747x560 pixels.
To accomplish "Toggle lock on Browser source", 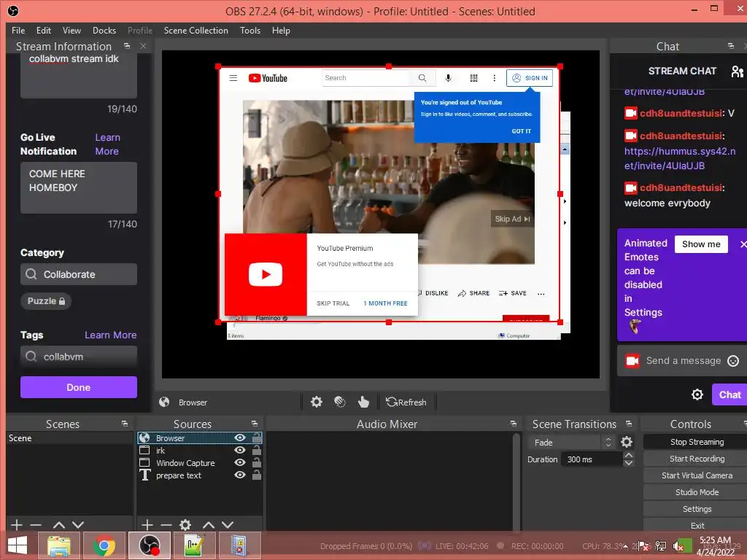I will [x=256, y=437].
